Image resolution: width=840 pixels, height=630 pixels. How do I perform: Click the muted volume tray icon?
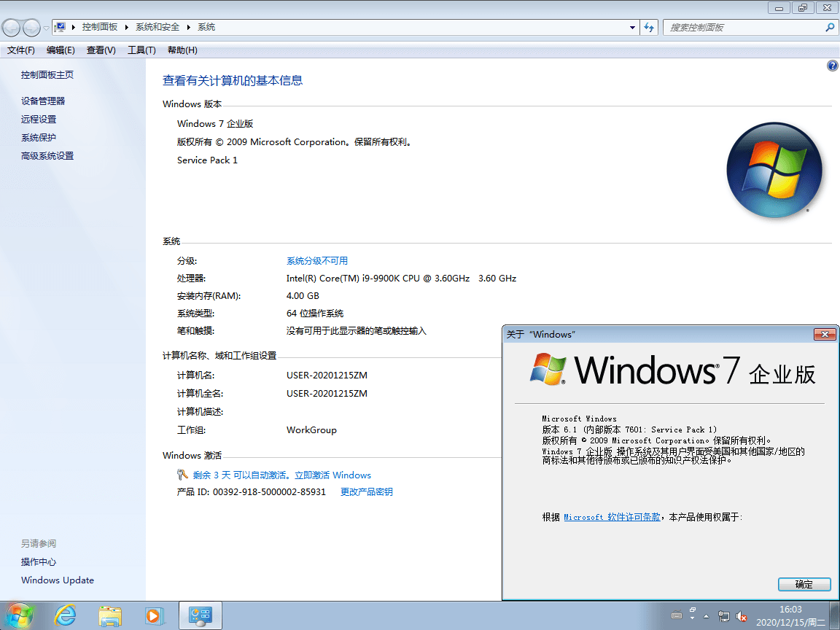[x=741, y=616]
